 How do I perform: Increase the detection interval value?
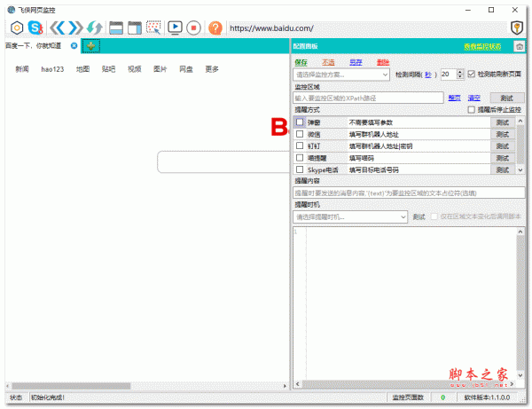pyautogui.click(x=459, y=72)
